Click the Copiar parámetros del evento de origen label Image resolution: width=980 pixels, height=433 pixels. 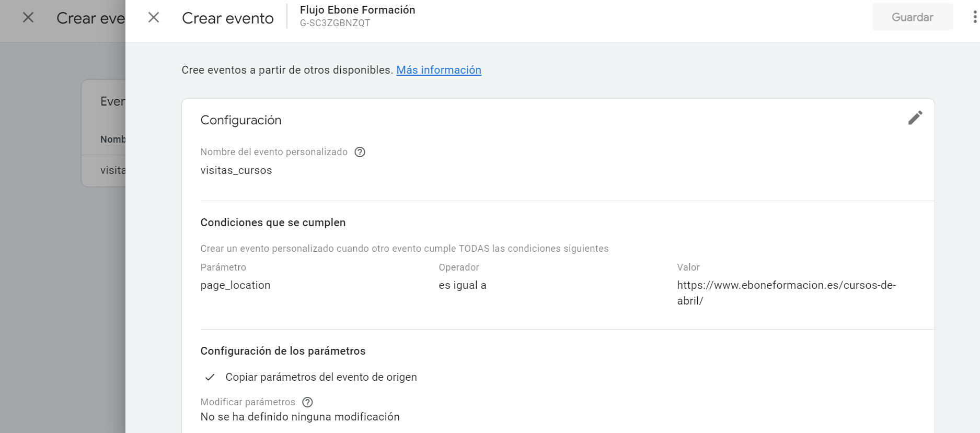(321, 377)
